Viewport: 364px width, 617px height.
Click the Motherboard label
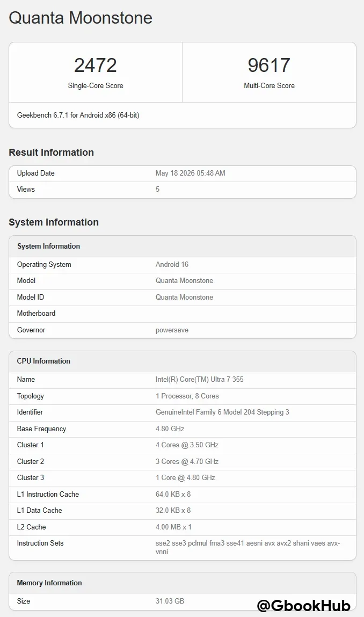(36, 313)
